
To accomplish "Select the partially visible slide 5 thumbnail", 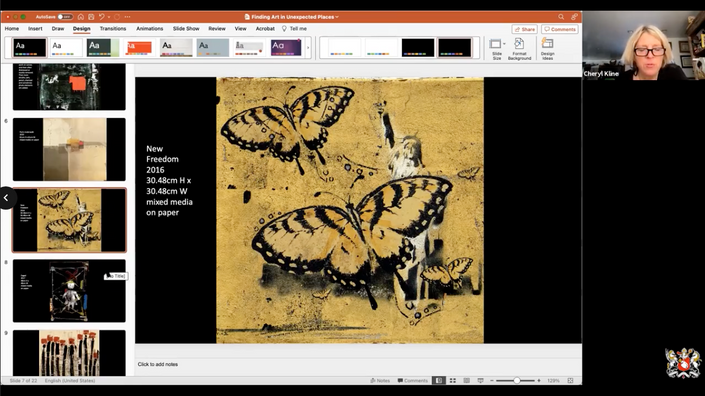I will pyautogui.click(x=69, y=86).
